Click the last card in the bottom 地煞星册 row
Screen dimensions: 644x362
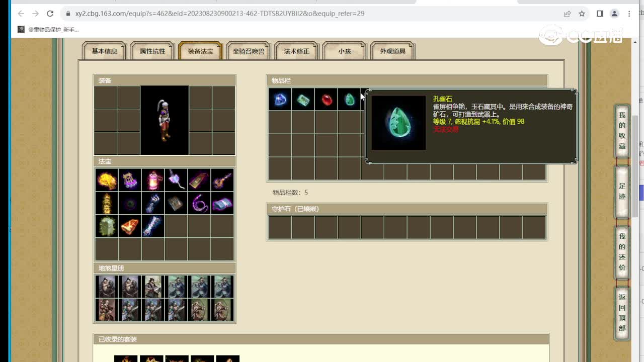tap(222, 310)
